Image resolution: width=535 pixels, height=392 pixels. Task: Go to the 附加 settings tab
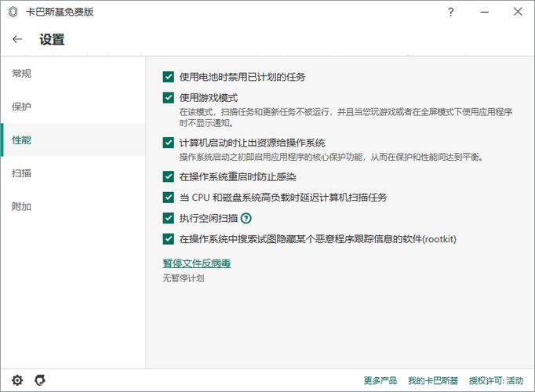click(x=22, y=207)
